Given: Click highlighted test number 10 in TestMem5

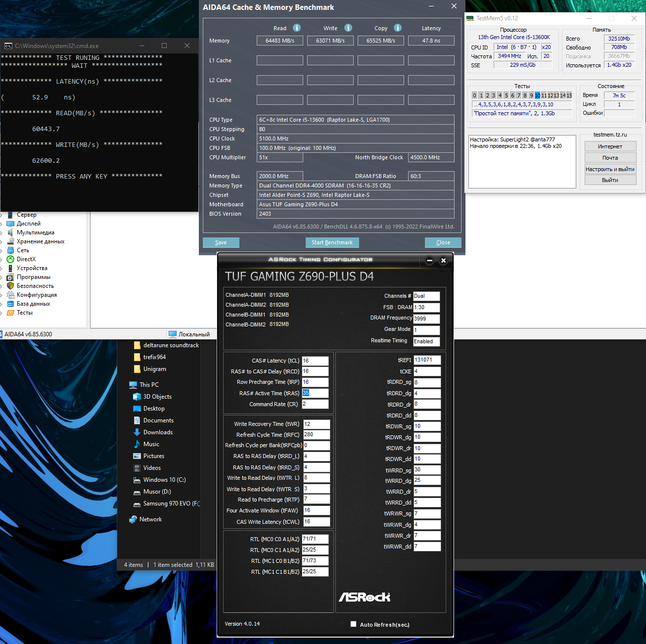Looking at the screenshot, I should [x=537, y=95].
